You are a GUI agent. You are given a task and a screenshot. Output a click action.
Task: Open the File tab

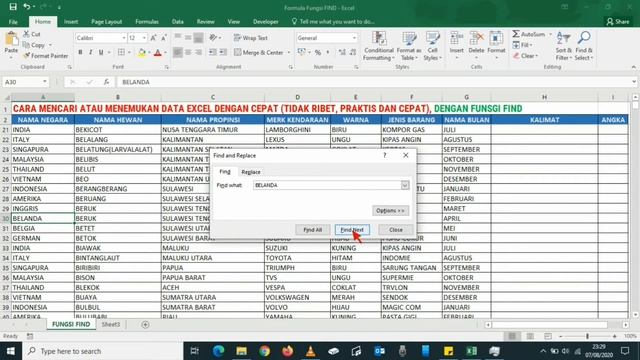click(x=13, y=22)
